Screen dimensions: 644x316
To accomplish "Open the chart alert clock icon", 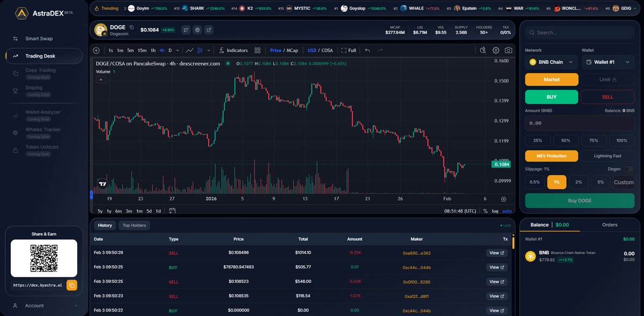I will 483,50.
